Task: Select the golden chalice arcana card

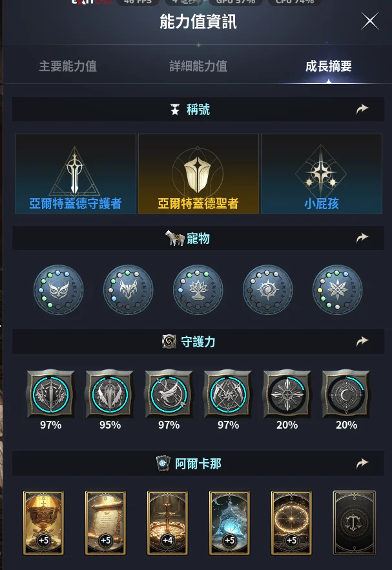Action: [x=44, y=523]
